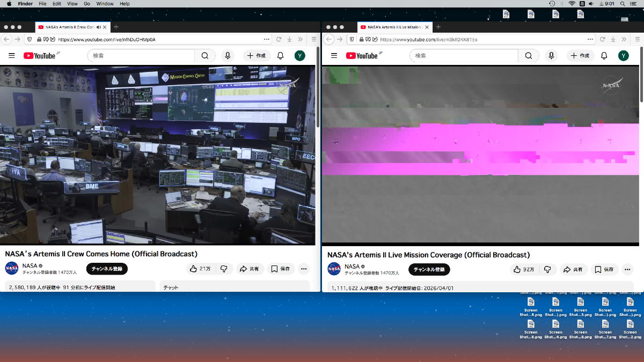Open site security padlock in right address bar
Image resolution: width=644 pixels, height=362 pixels.
point(362,39)
